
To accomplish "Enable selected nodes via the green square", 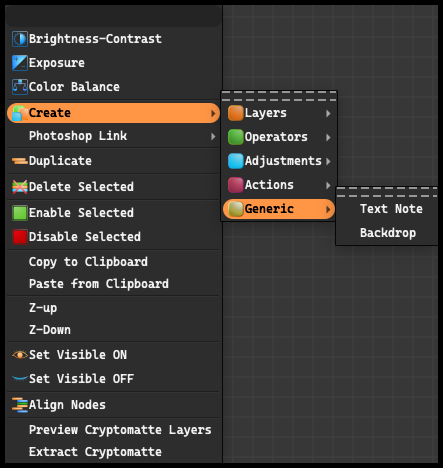I will [20, 213].
